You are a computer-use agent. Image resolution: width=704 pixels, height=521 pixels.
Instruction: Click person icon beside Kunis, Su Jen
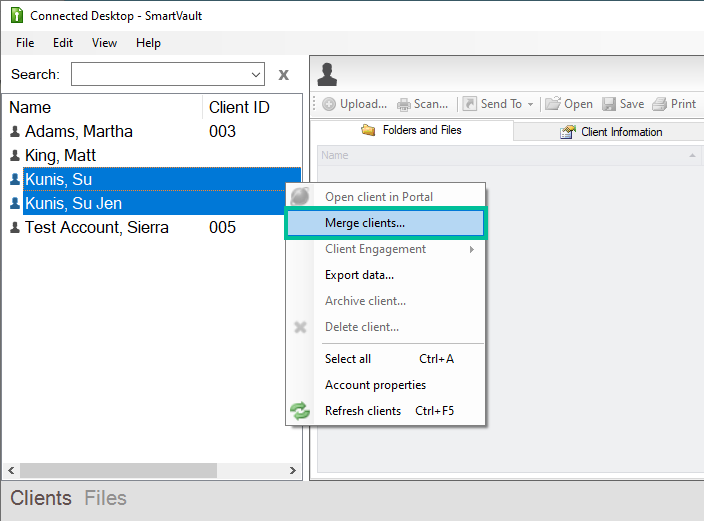(x=15, y=203)
